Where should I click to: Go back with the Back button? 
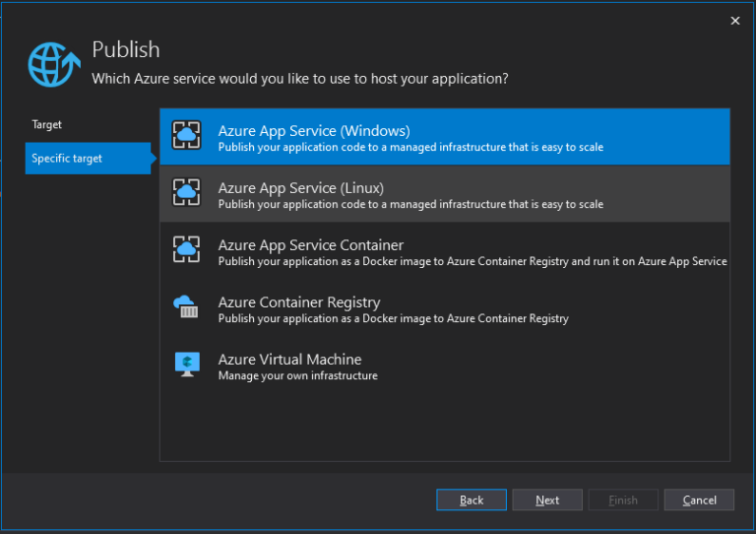472,500
